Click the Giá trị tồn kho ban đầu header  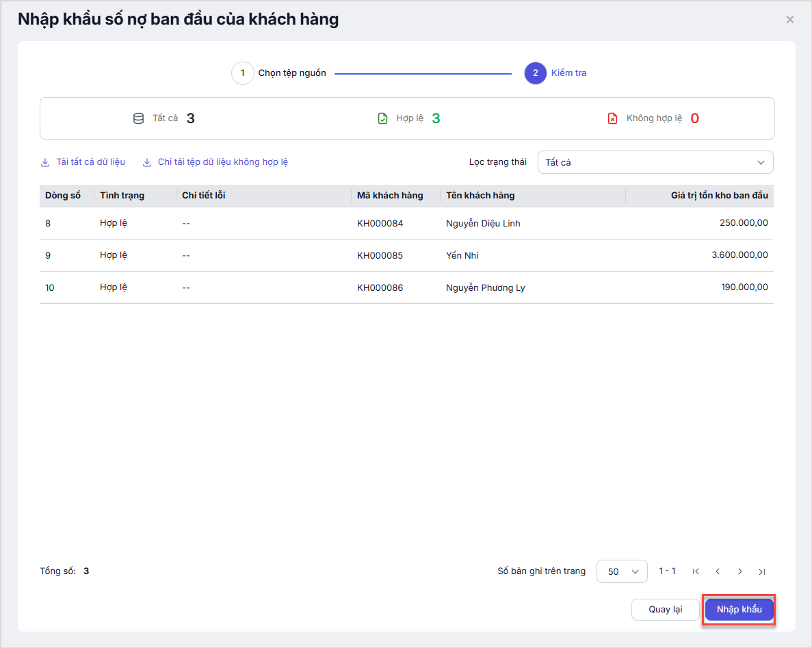click(x=719, y=196)
